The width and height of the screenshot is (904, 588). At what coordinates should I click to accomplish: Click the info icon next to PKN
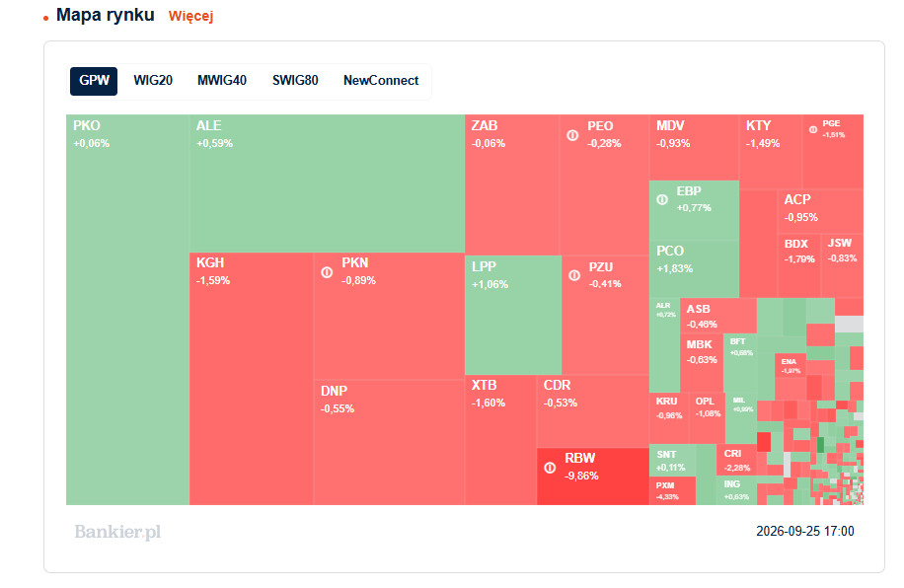[x=327, y=272]
